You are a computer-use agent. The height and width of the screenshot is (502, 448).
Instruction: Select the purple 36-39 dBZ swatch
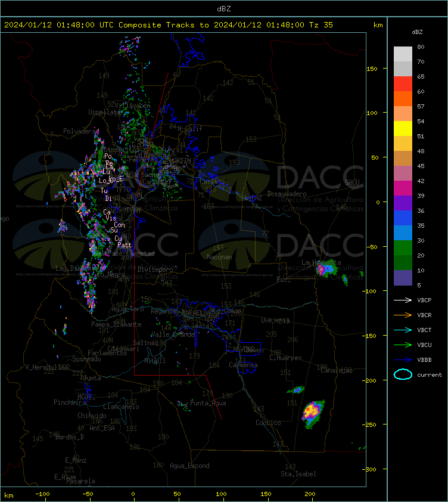403,203
